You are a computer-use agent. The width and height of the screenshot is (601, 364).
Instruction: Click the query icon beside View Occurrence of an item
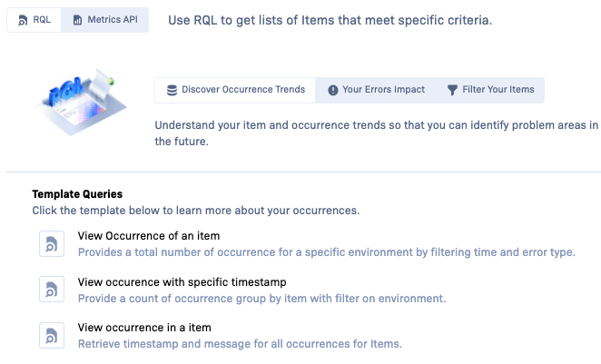(52, 244)
